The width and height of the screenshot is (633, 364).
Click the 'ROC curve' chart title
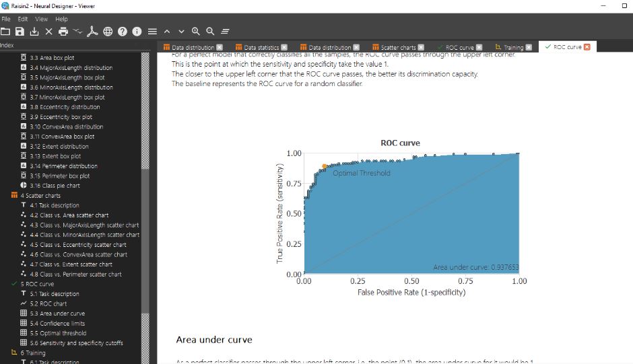tap(400, 143)
